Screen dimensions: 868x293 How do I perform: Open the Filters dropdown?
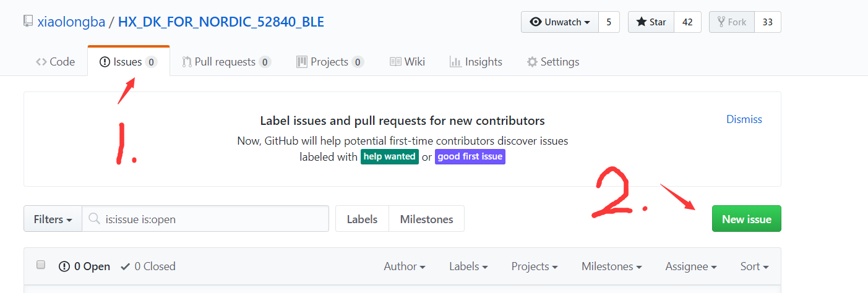[53, 219]
